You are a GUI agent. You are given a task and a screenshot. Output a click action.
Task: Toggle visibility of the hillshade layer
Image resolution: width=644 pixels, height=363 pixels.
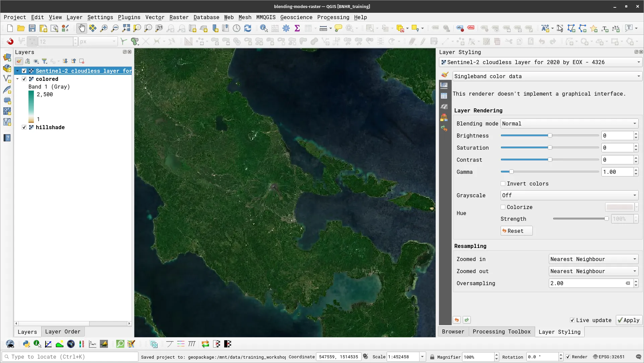24,127
